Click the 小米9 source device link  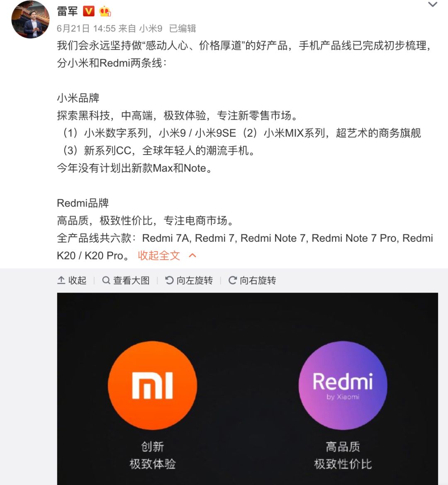click(x=151, y=29)
